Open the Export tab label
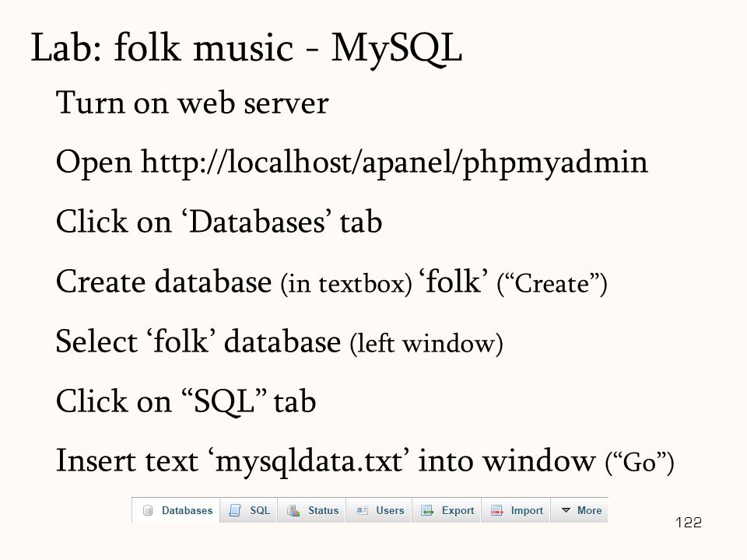 click(x=458, y=510)
